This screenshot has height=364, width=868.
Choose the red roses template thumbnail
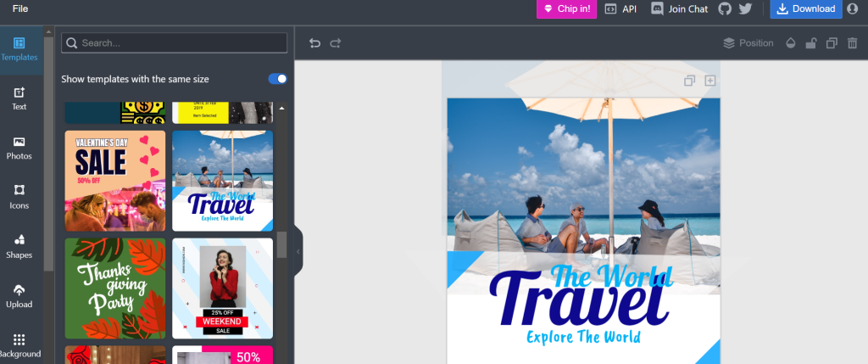click(115, 355)
